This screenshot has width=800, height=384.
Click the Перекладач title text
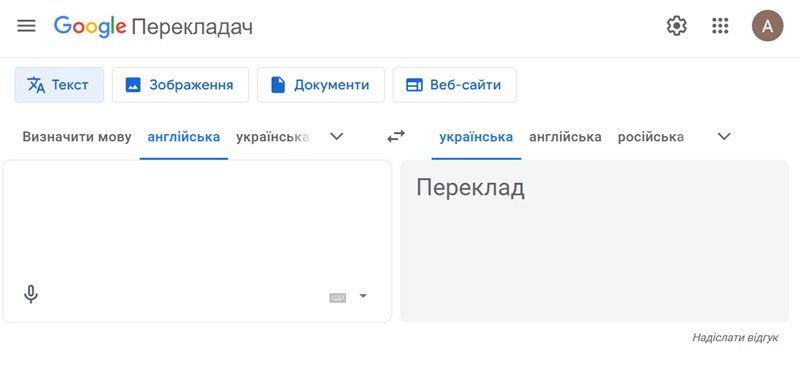click(x=192, y=27)
